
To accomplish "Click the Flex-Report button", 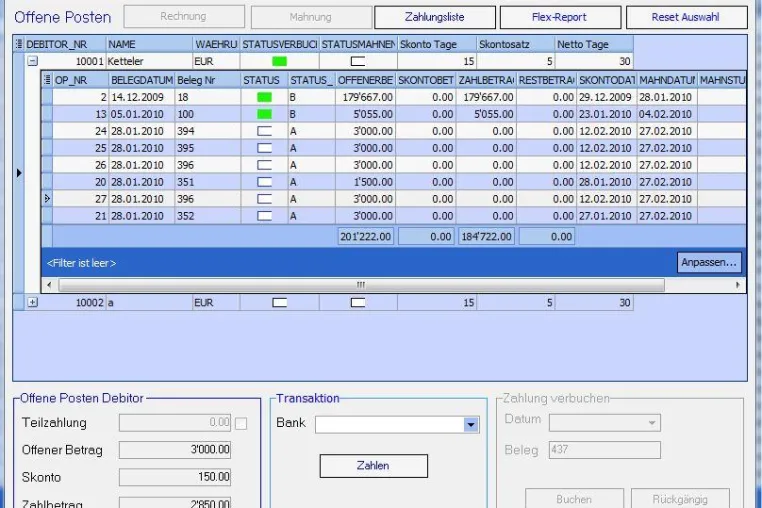I will point(560,17).
